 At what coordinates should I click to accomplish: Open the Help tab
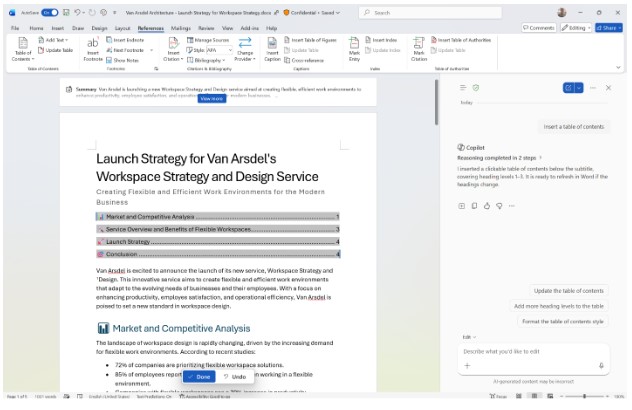pyautogui.click(x=271, y=28)
